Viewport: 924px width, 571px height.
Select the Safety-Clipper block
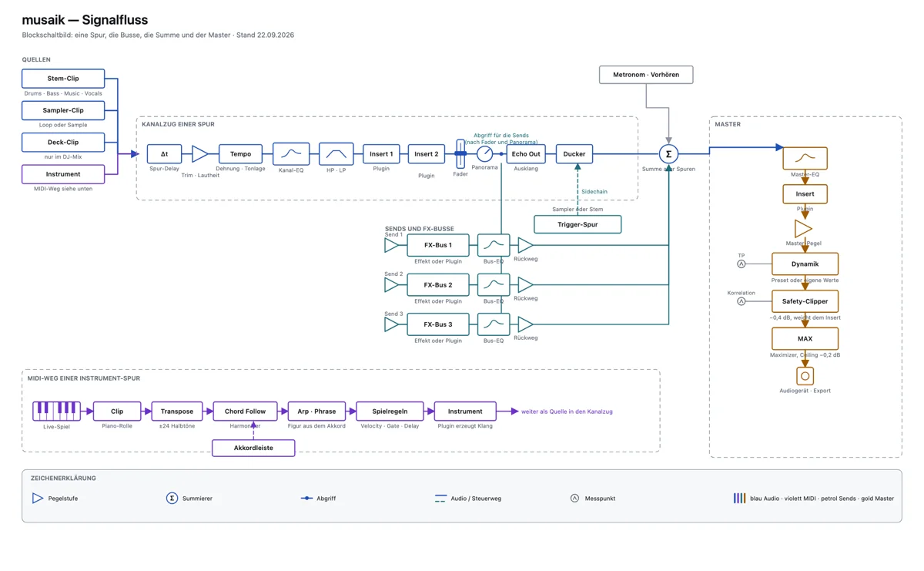[805, 301]
